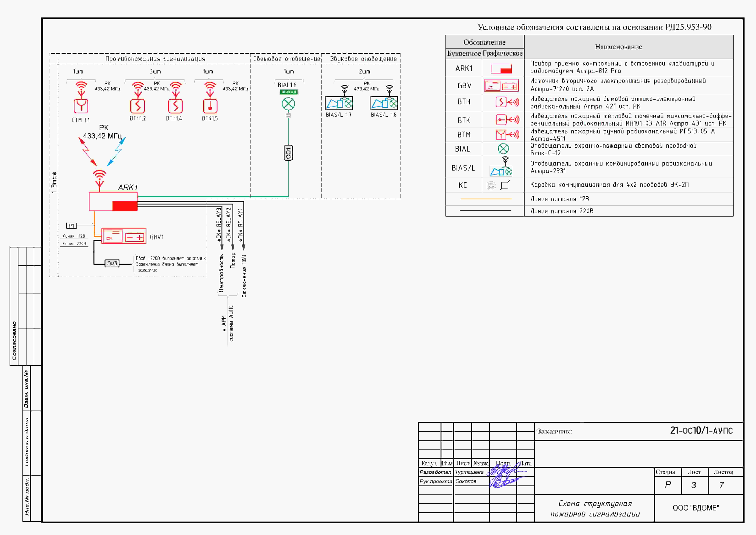This screenshot has height=535, width=756.
Task: Click the black 220В line legend sample
Action: pos(485,211)
